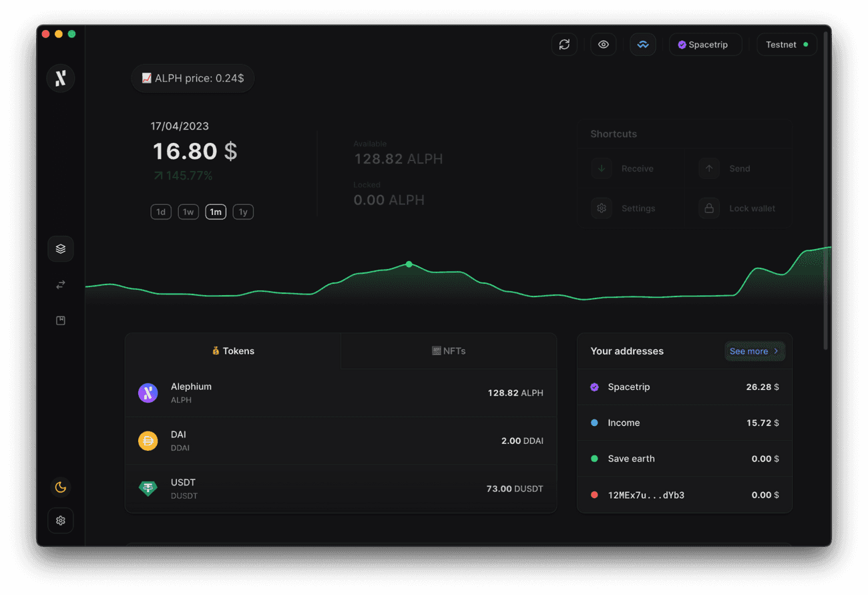Click the Alephium logo in sidebar
The image size is (868, 595).
click(x=60, y=78)
